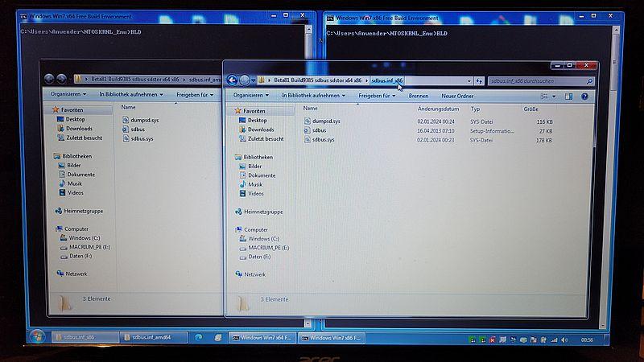Image resolution: width=644 pixels, height=362 pixels.
Task: Sort by Änderungsdatum column header
Action: point(438,109)
